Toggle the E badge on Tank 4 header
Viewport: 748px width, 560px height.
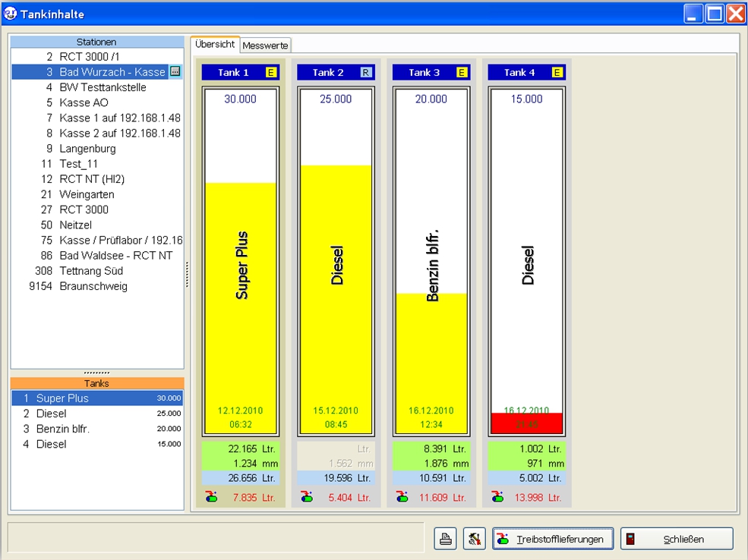[x=557, y=73]
